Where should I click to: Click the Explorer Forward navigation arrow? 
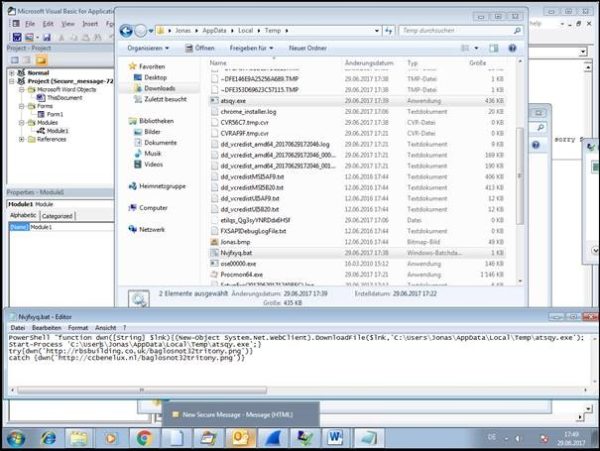(140, 31)
